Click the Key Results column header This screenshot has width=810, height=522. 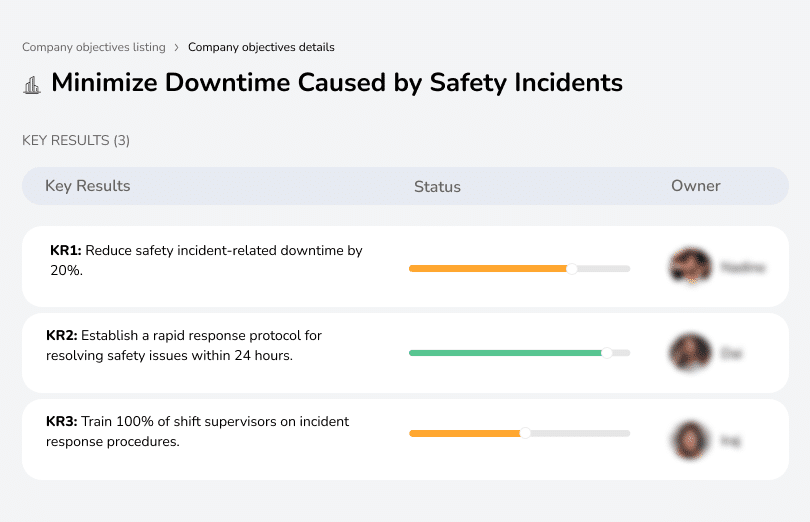click(88, 186)
